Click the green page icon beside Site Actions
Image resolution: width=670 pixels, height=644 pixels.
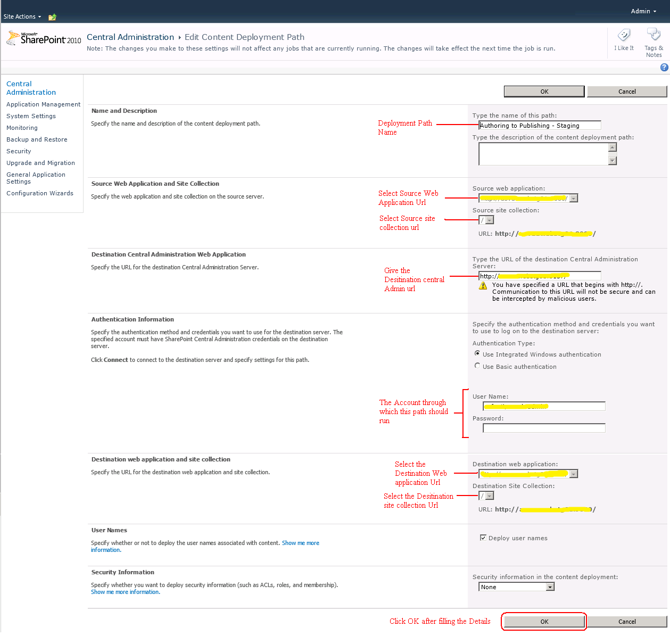point(52,16)
